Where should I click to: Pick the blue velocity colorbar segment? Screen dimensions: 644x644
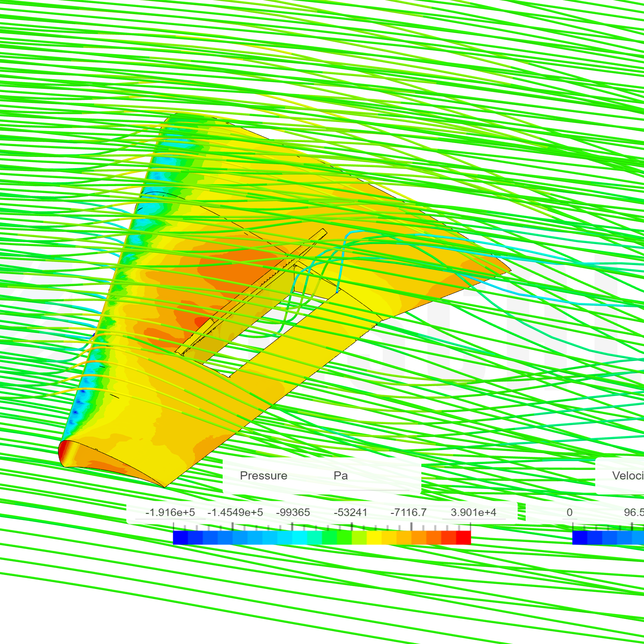580,537
